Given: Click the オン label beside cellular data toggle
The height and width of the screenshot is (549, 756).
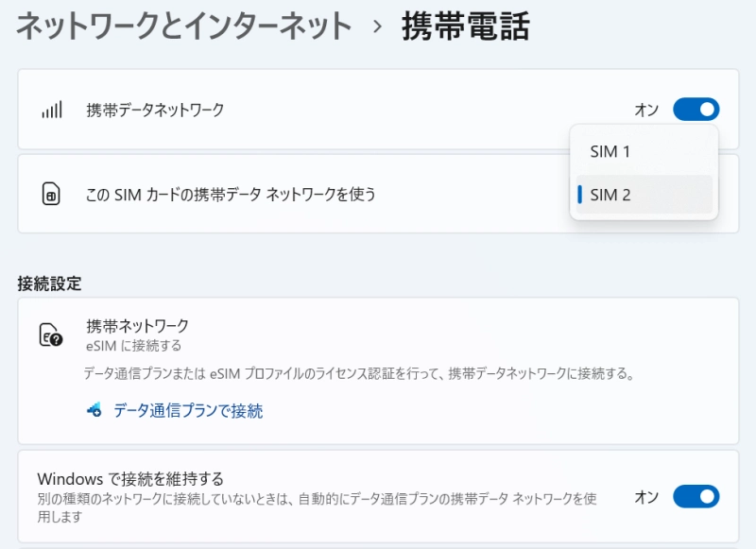Looking at the screenshot, I should pyautogui.click(x=646, y=110).
